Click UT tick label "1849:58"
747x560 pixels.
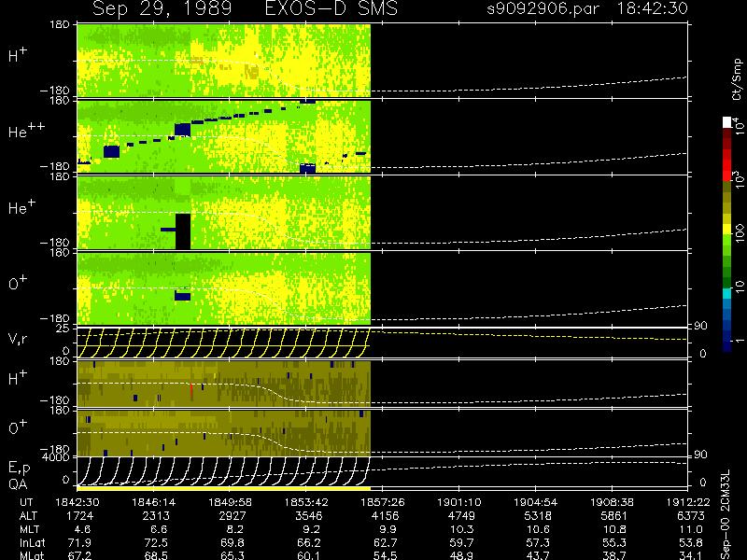tap(230, 502)
